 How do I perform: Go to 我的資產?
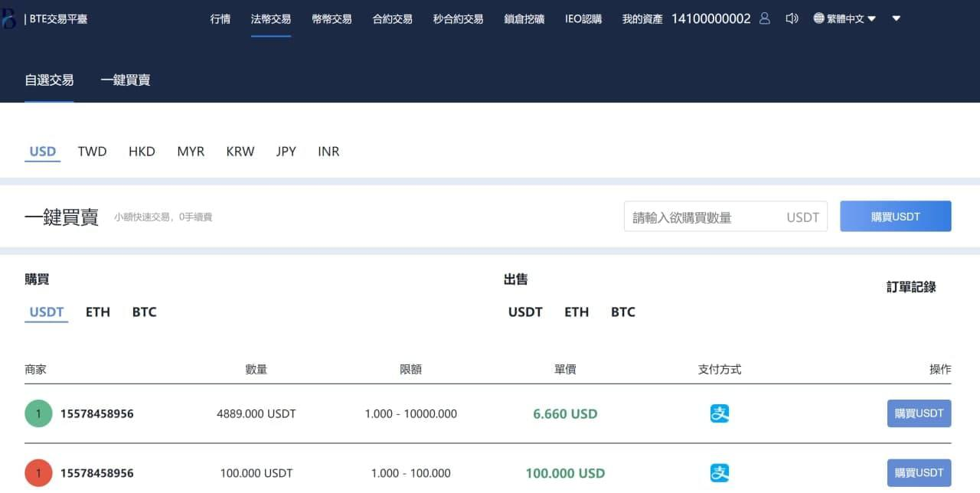[x=642, y=18]
